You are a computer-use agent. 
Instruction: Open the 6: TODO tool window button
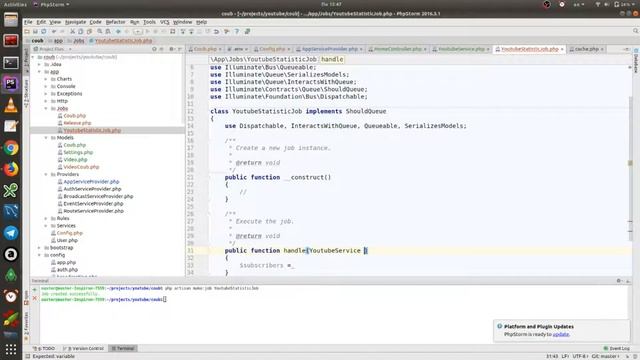pyautogui.click(x=44, y=349)
